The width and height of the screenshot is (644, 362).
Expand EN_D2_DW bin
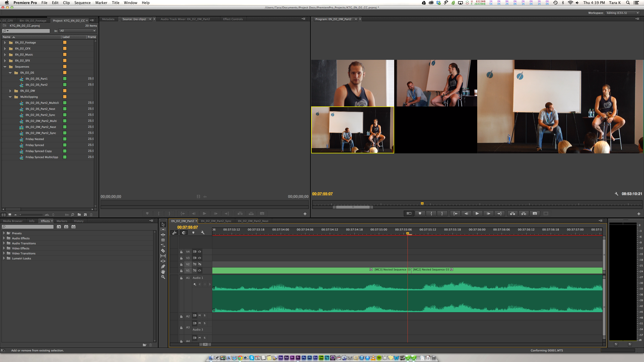(10, 91)
